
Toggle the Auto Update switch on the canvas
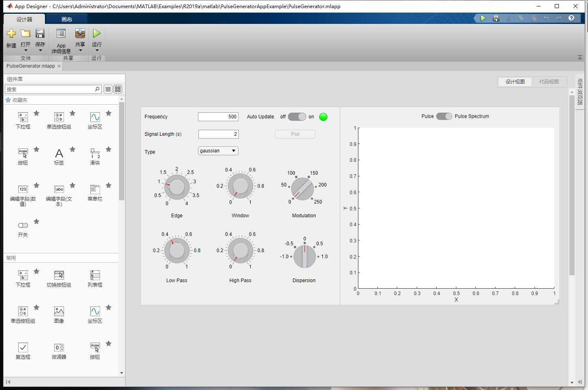pyautogui.click(x=297, y=117)
